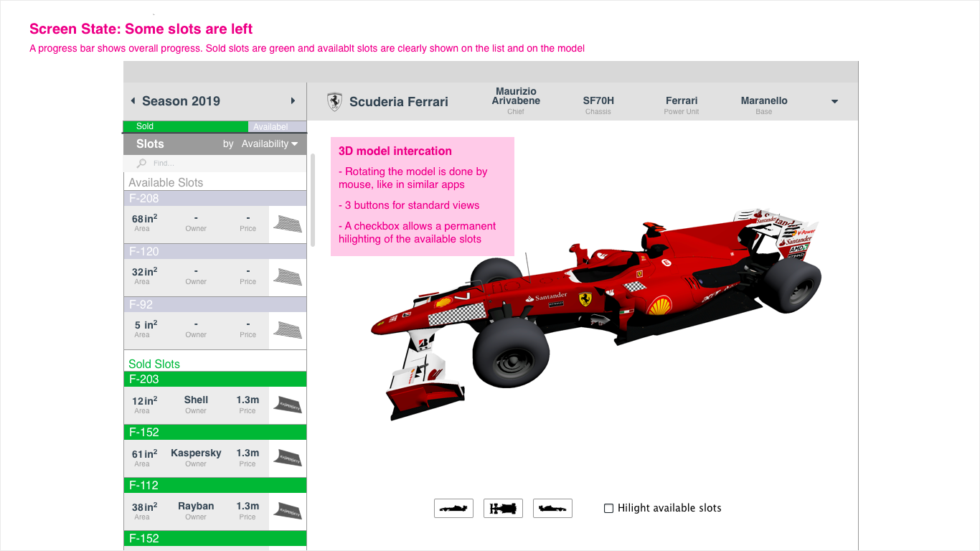Click the 1.3m price in Shell row
Viewport: 980px width, 551px height.
(x=248, y=400)
